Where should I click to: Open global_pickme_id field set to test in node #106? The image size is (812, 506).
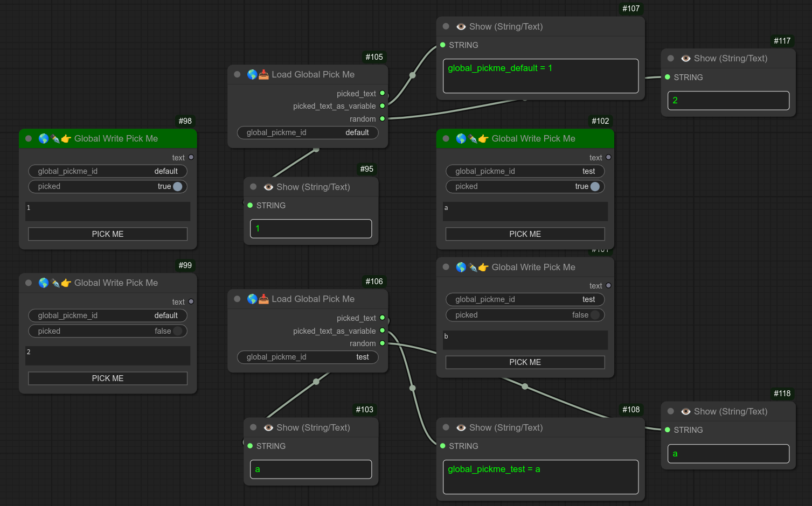pos(308,357)
